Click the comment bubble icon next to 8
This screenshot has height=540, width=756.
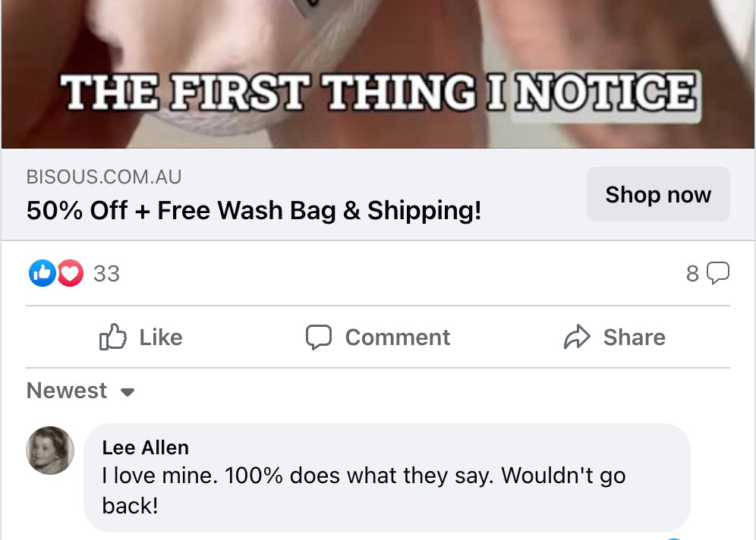click(718, 273)
